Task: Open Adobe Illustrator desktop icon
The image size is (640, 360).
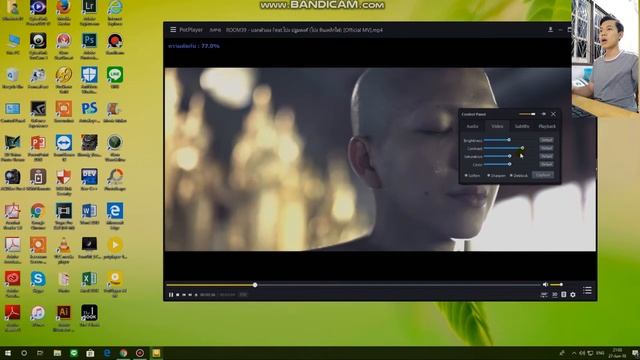Action: click(64, 318)
